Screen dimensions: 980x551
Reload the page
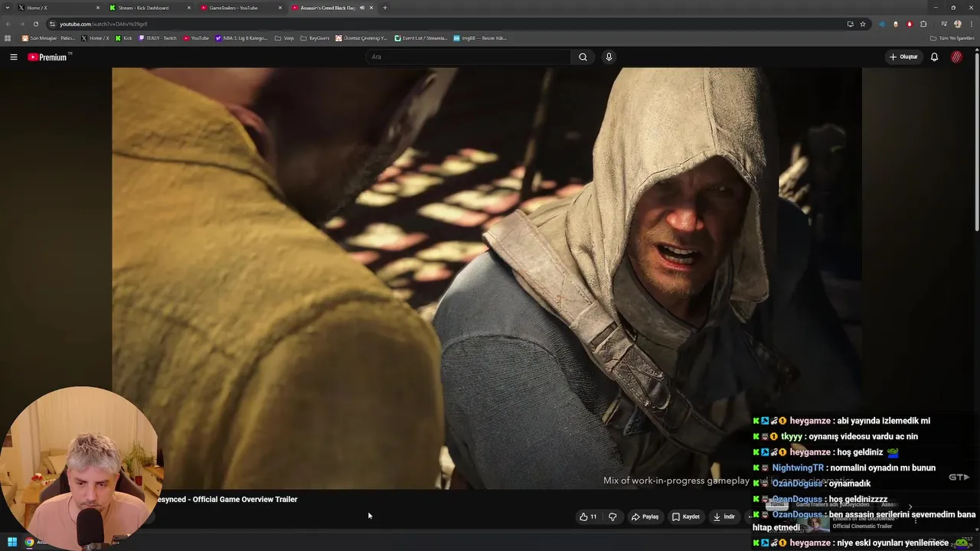[x=35, y=24]
